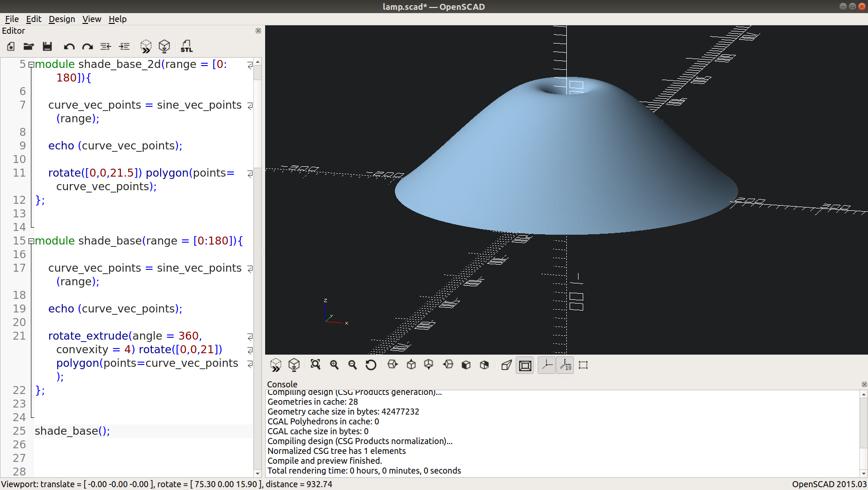Image resolution: width=868 pixels, height=490 pixels.
Task: Export the model as STL
Action: tap(186, 46)
